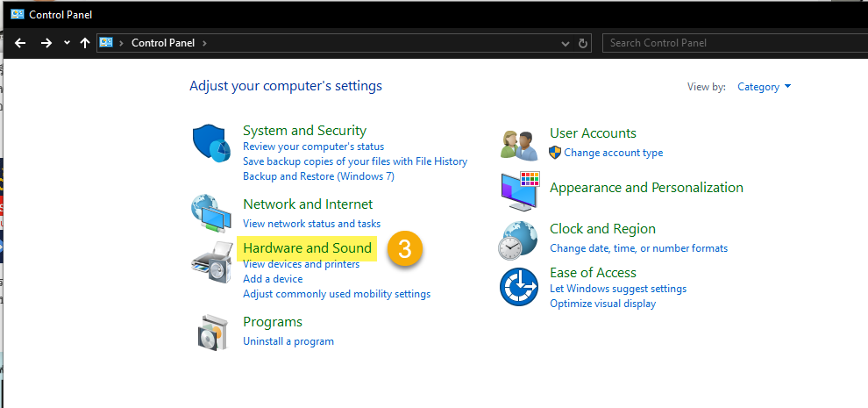Open the Network and Internet category
868x408 pixels.
308,204
